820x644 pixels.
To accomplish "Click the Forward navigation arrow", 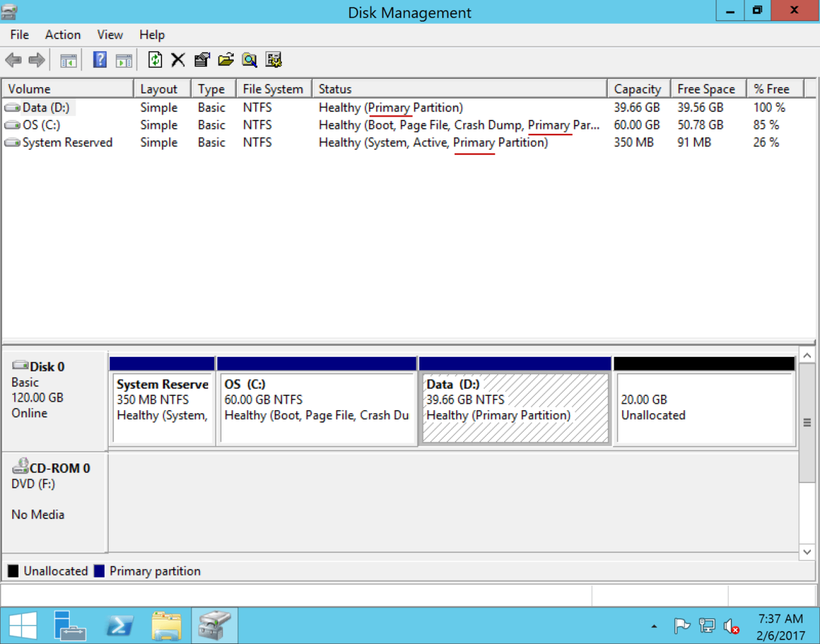I will 35,60.
